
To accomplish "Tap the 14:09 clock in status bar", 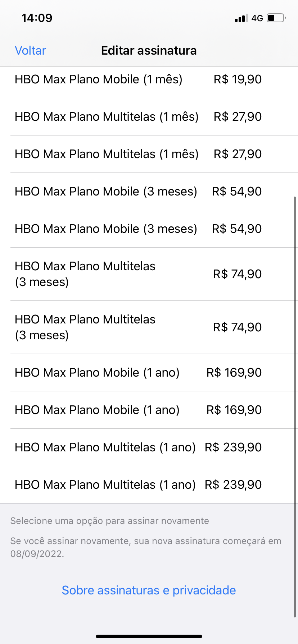I will coord(37,18).
